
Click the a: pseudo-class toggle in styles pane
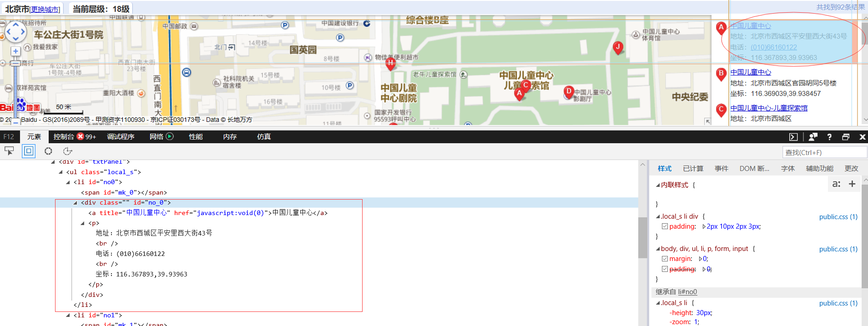tap(836, 184)
